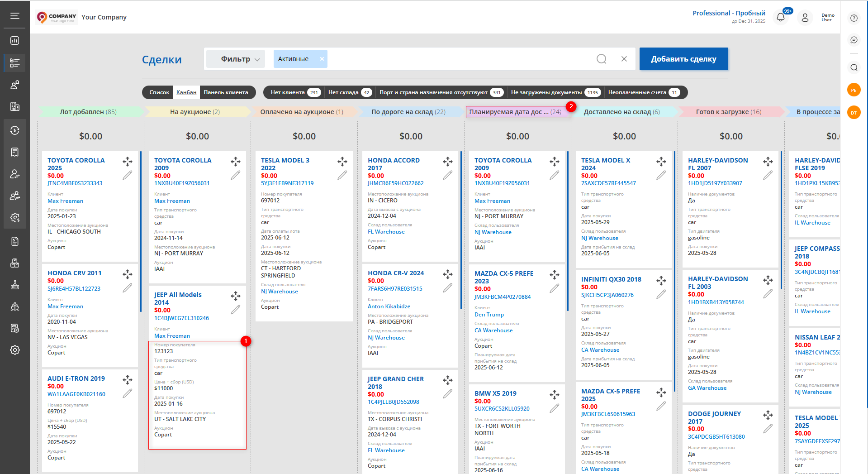Open the ship icon in sidebar
Image resolution: width=868 pixels, height=474 pixels.
pyautogui.click(x=15, y=306)
